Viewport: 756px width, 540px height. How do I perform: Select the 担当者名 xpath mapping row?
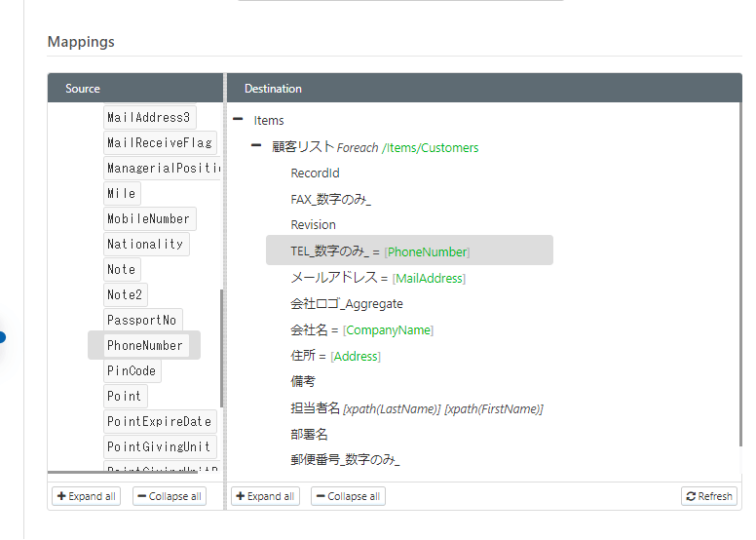pos(416,408)
